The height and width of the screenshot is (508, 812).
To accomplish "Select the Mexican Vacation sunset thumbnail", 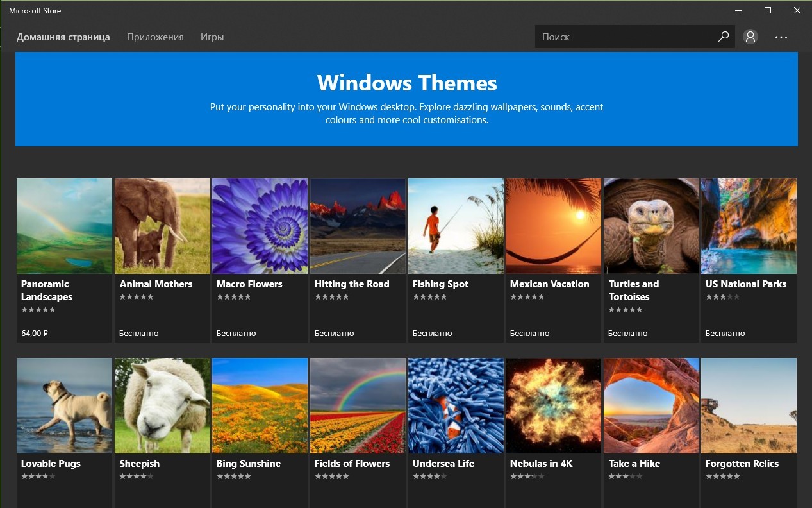I will [x=554, y=226].
